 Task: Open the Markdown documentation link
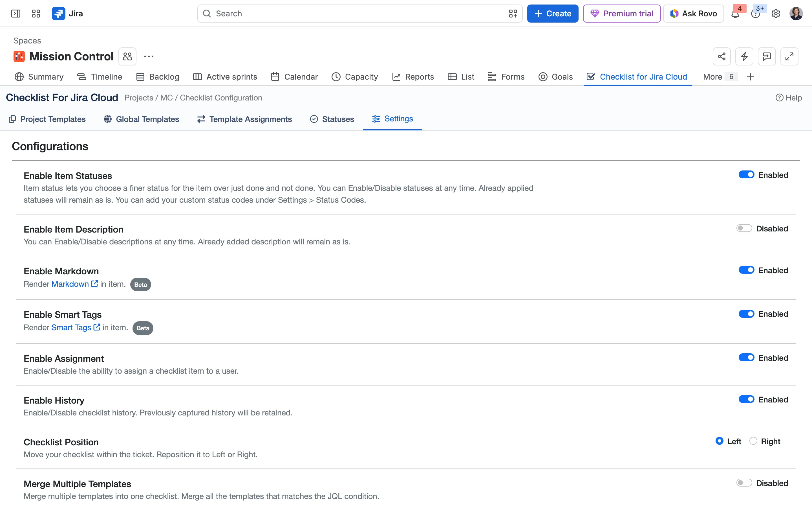coord(74,284)
